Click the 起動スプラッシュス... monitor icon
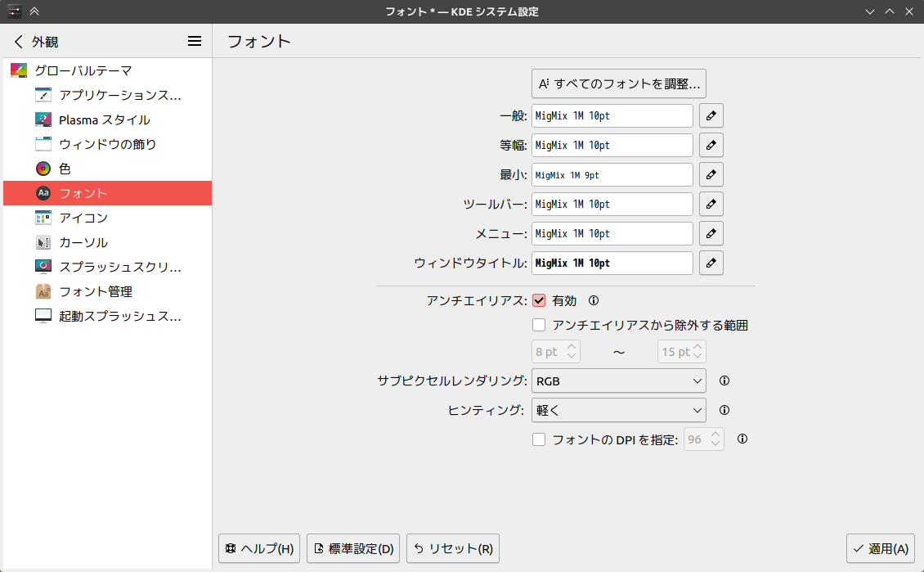 (43, 316)
